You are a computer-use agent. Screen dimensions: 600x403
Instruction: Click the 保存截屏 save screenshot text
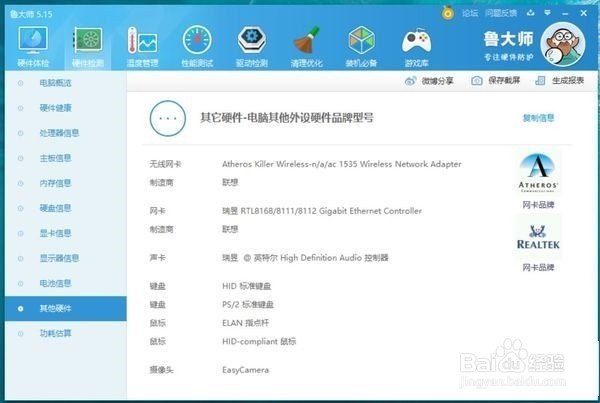504,81
